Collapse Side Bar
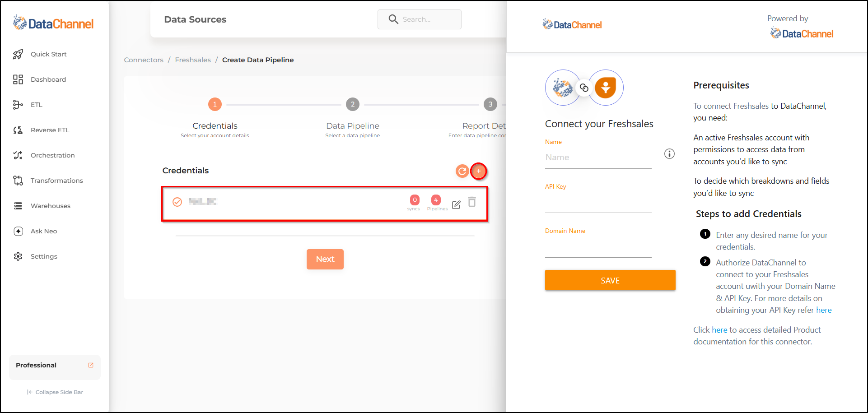 pyautogui.click(x=55, y=392)
